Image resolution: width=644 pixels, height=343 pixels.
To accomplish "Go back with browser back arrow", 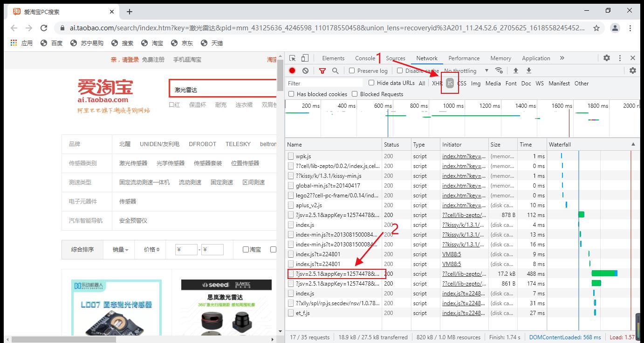I will coord(14,28).
